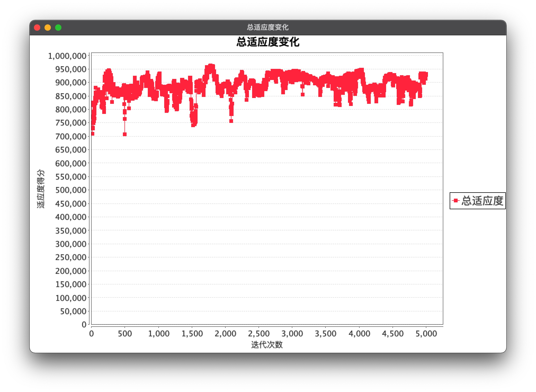
Task: Click y-axis tick label 350,000
Action: pyautogui.click(x=71, y=231)
